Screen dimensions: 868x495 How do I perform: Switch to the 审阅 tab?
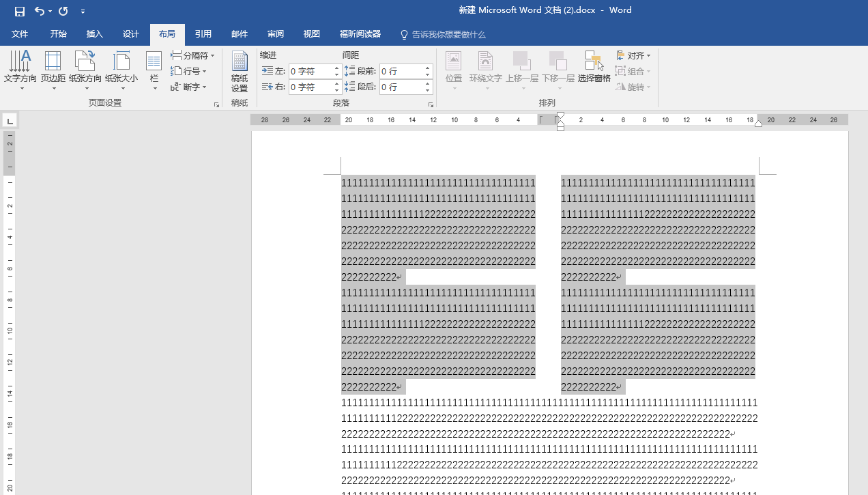[x=276, y=34]
